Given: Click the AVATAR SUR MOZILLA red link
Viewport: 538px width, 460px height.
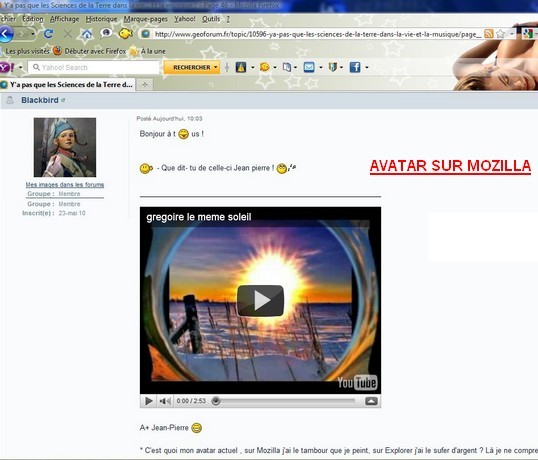Looking at the screenshot, I should (450, 166).
